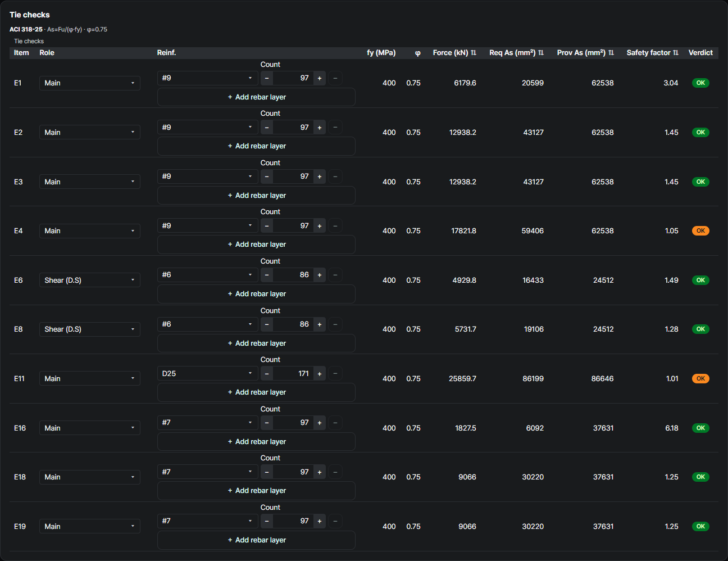Image resolution: width=728 pixels, height=561 pixels.
Task: Increase rebar count for row E16
Action: [x=320, y=423]
